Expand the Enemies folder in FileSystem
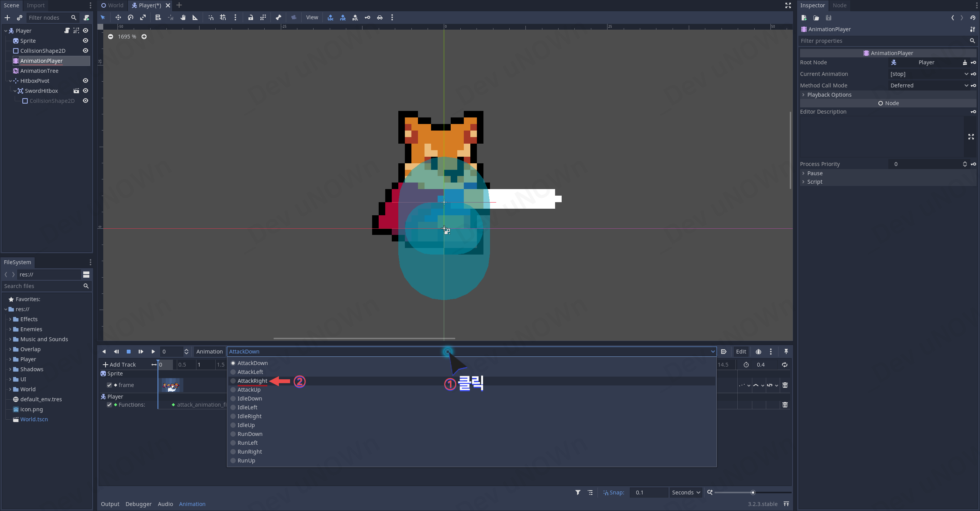This screenshot has height=511, width=980. point(10,329)
